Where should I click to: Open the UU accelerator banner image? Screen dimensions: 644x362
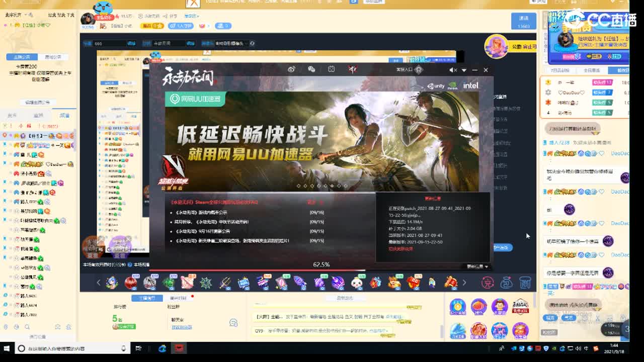322,141
